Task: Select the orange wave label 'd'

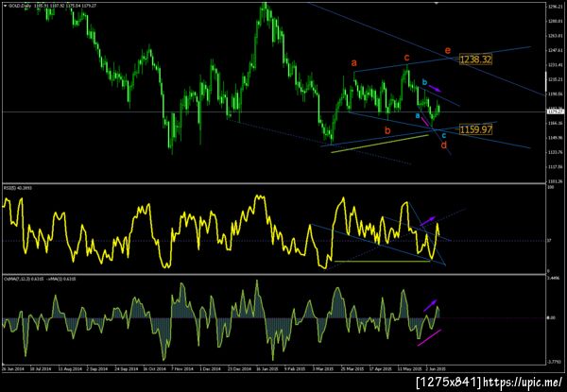Action: (444, 145)
